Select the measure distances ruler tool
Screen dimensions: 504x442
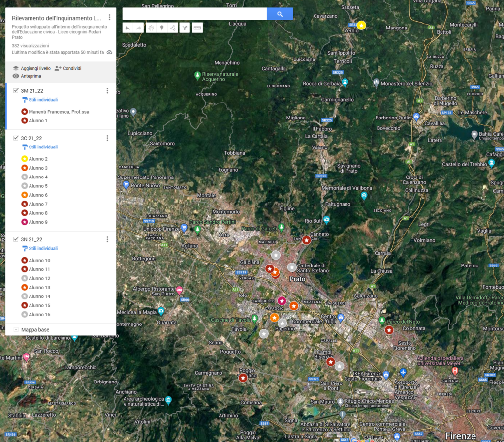[197, 28]
